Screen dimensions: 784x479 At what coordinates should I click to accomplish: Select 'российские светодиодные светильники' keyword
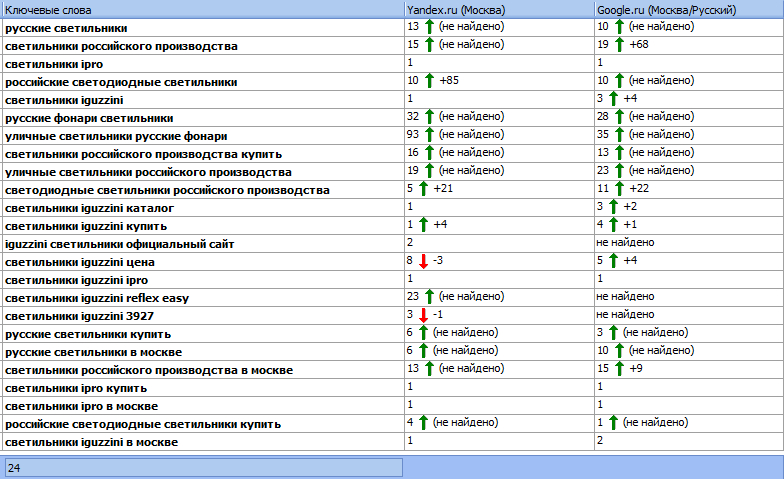coord(121,82)
